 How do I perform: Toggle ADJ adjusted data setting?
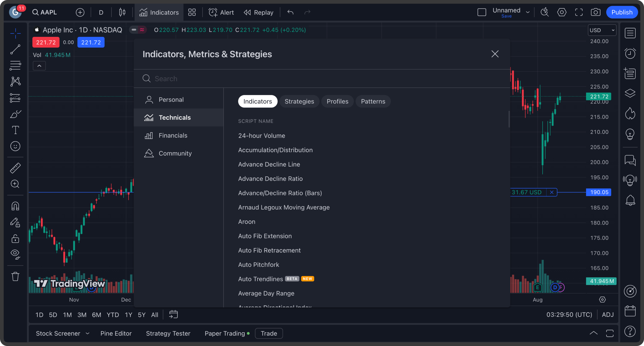click(x=608, y=315)
